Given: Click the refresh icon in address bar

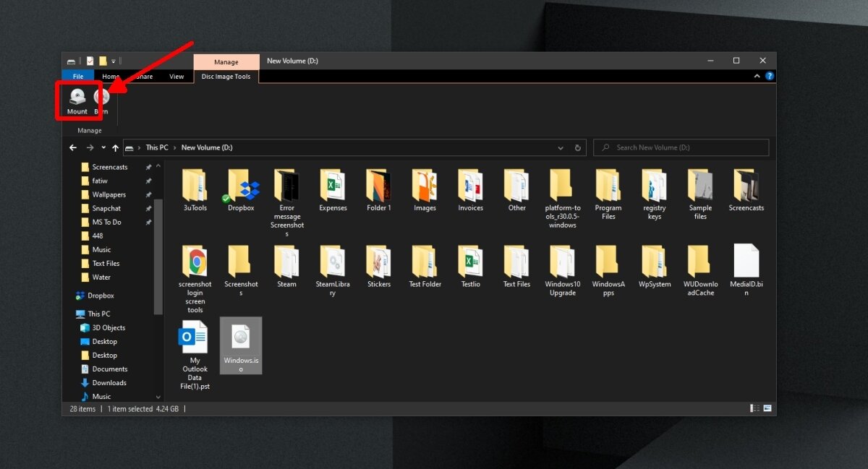Looking at the screenshot, I should tap(577, 147).
